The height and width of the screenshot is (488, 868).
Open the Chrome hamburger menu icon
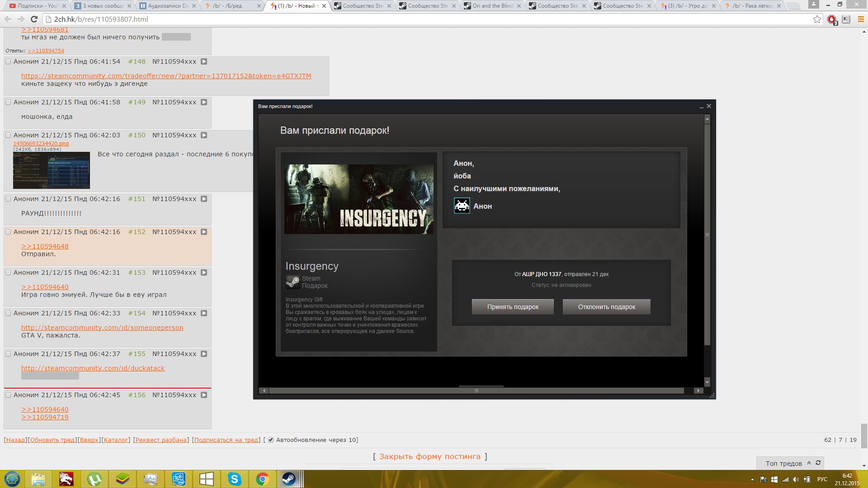(x=861, y=19)
